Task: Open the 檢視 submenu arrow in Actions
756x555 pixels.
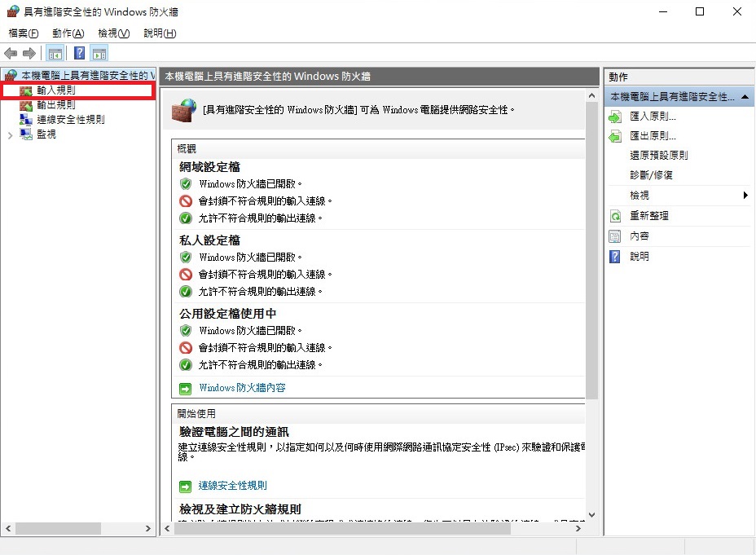Action: (745, 196)
